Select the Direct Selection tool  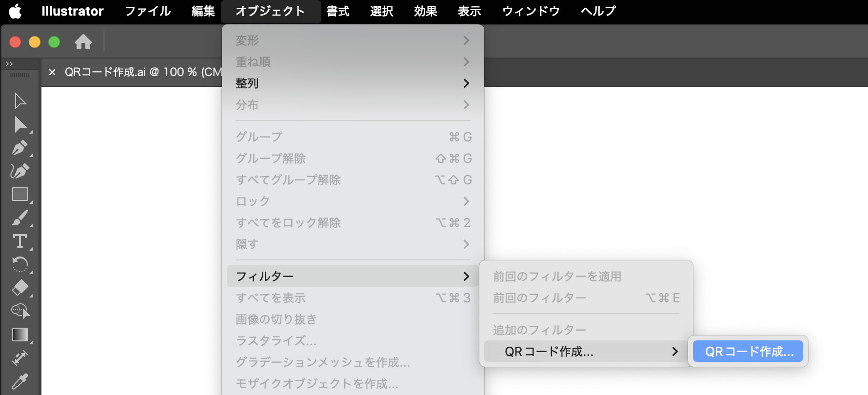pyautogui.click(x=20, y=125)
